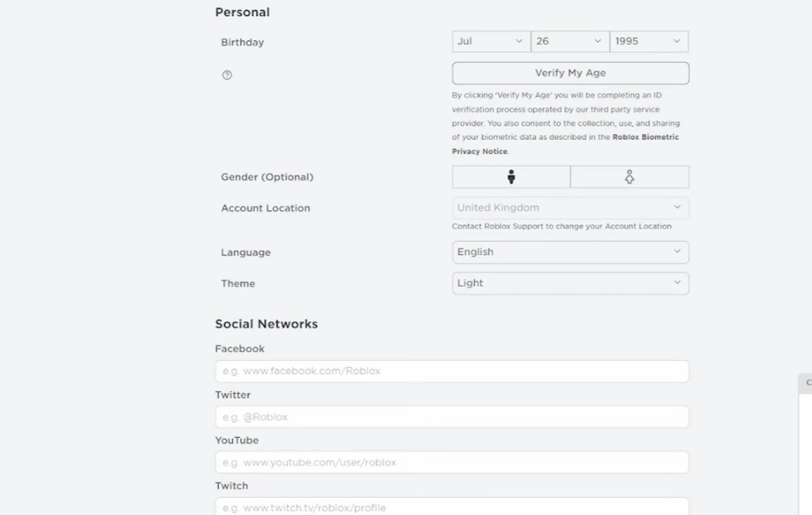The image size is (812, 515).
Task: Focus the Twitch profile input field
Action: (x=452, y=507)
